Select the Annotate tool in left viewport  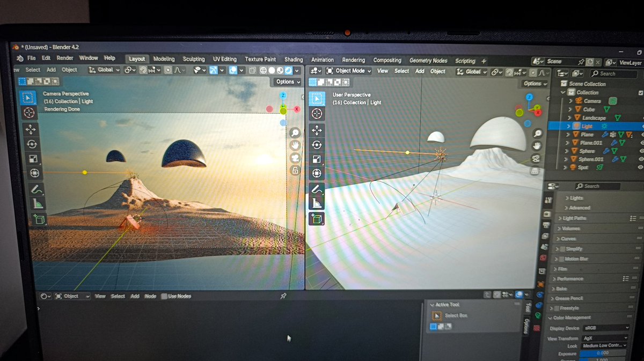(36, 189)
